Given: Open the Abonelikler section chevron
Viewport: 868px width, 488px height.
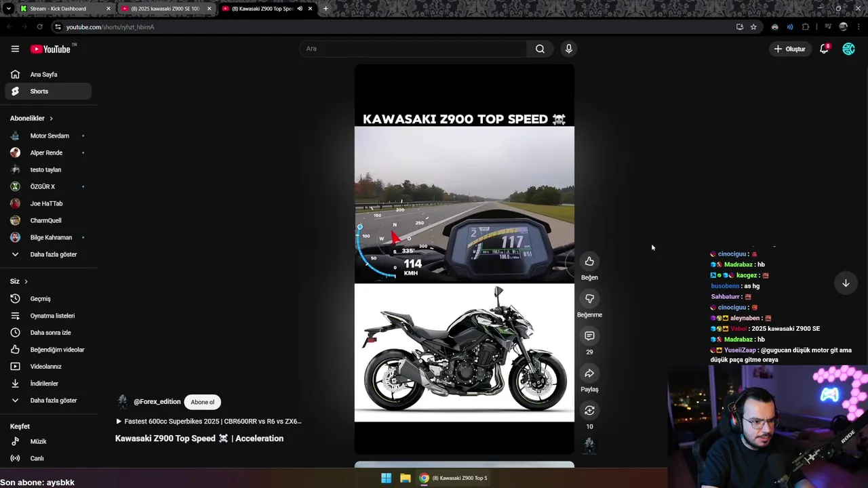Looking at the screenshot, I should [x=51, y=119].
